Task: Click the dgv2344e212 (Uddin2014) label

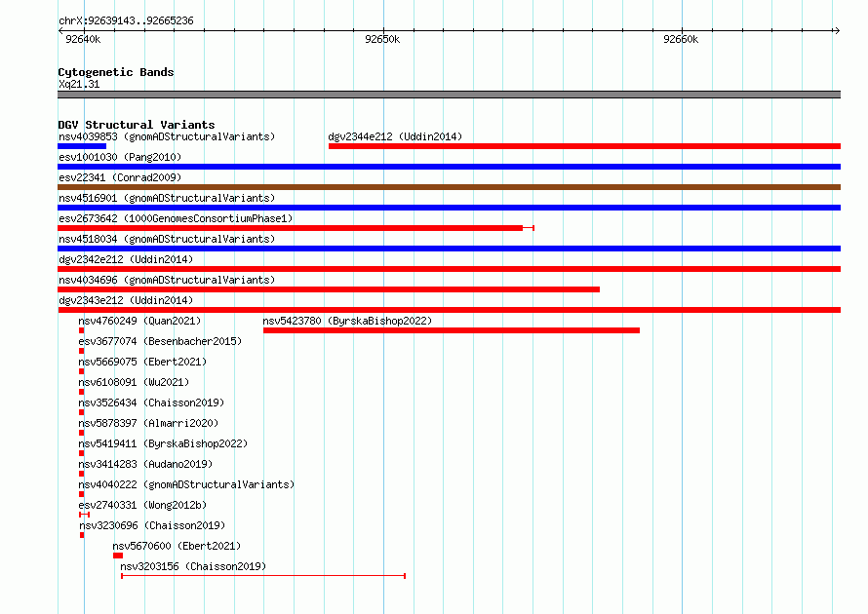Action: pyautogui.click(x=395, y=136)
